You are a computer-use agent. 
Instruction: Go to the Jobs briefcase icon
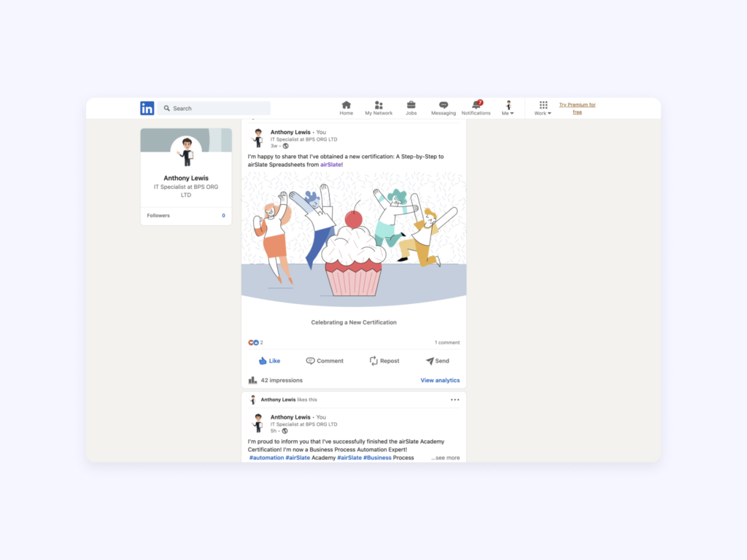click(x=411, y=105)
